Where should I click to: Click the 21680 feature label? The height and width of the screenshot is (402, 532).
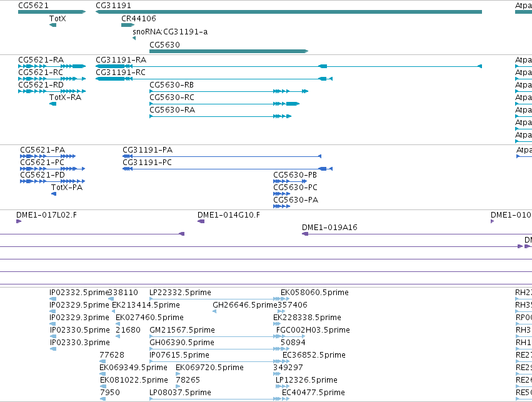[128, 331]
